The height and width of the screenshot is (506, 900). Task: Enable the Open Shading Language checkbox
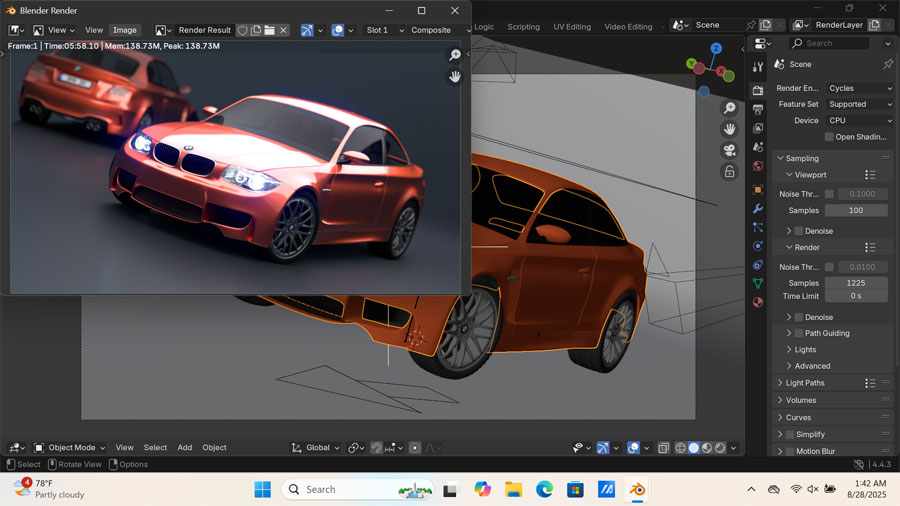pos(829,137)
